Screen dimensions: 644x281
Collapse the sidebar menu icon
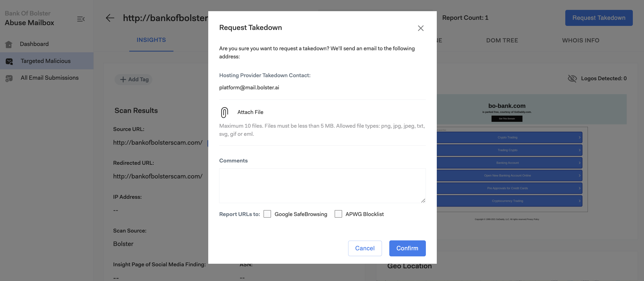click(81, 19)
